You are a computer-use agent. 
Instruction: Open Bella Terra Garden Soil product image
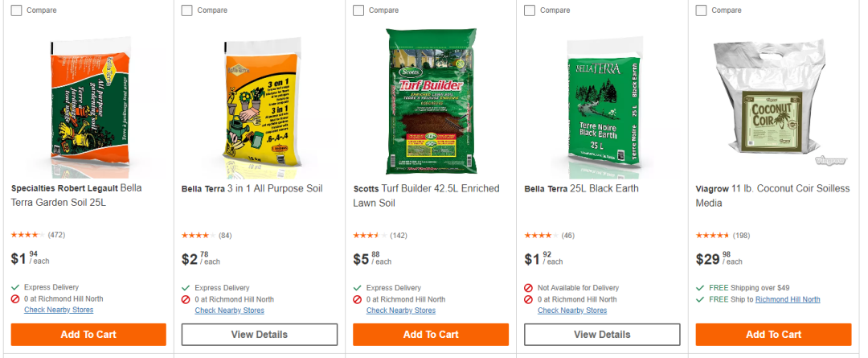click(88, 101)
